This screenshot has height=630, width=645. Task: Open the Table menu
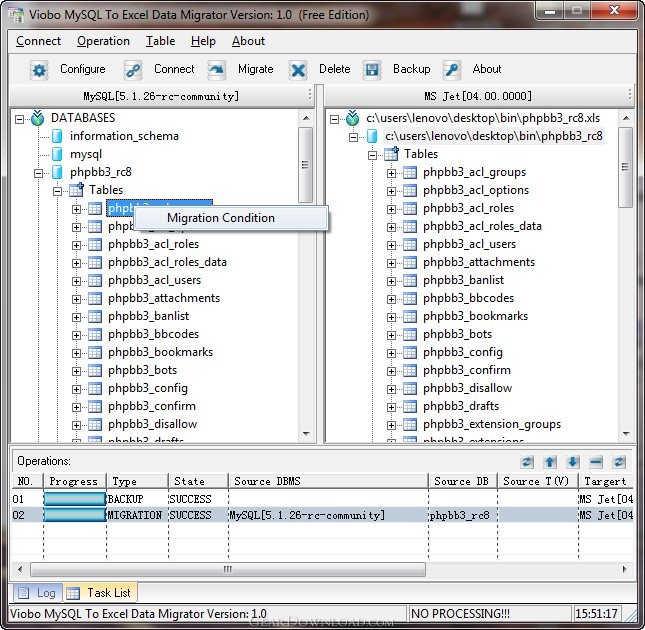pos(160,41)
